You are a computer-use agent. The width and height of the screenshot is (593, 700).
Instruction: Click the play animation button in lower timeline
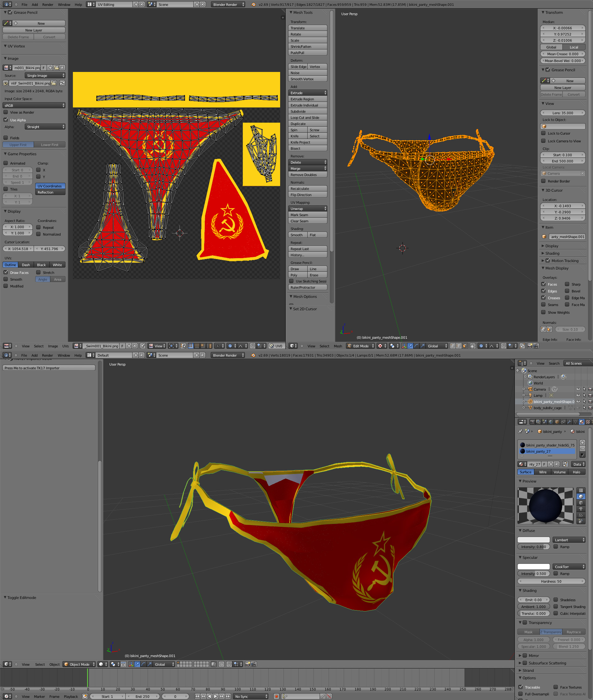(216, 696)
